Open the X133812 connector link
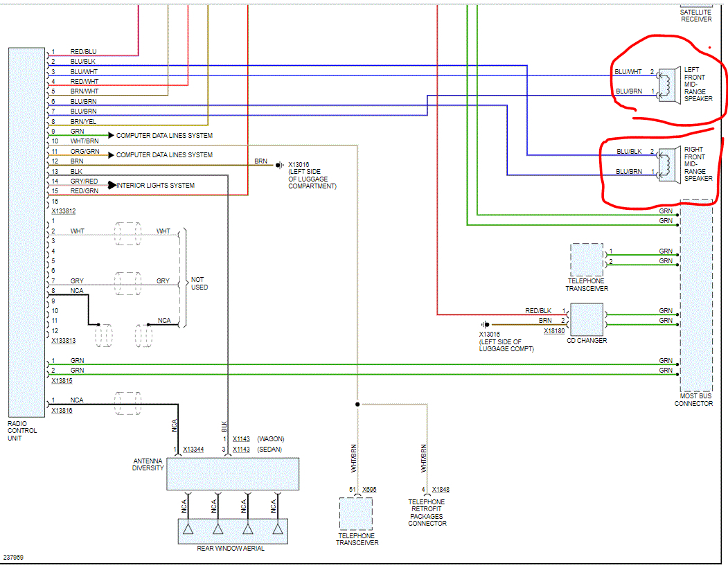The image size is (728, 568). click(64, 211)
